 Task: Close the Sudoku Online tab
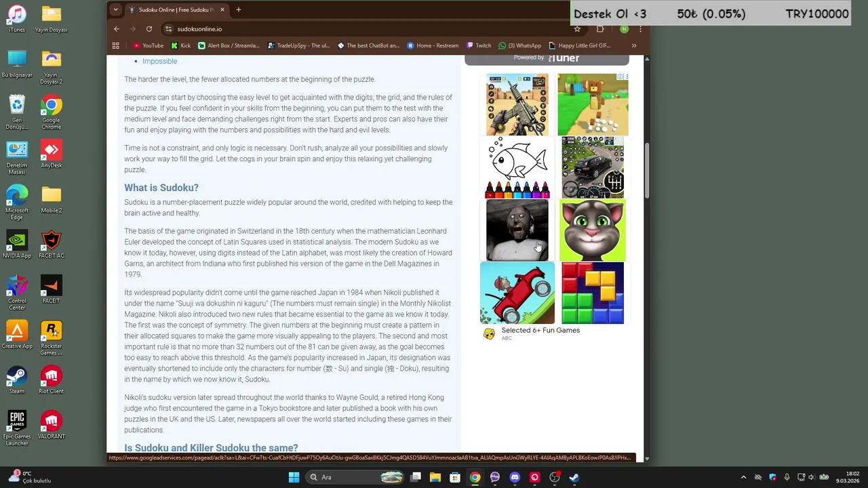coord(222,9)
